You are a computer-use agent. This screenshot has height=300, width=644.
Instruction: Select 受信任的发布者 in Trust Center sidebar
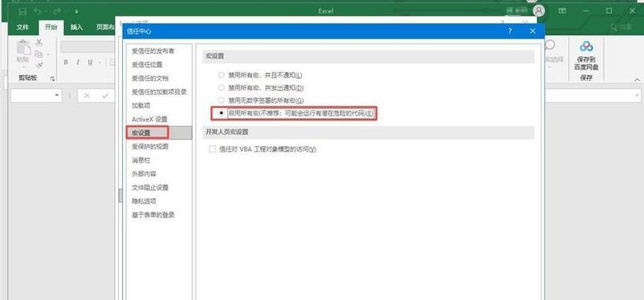(x=159, y=51)
